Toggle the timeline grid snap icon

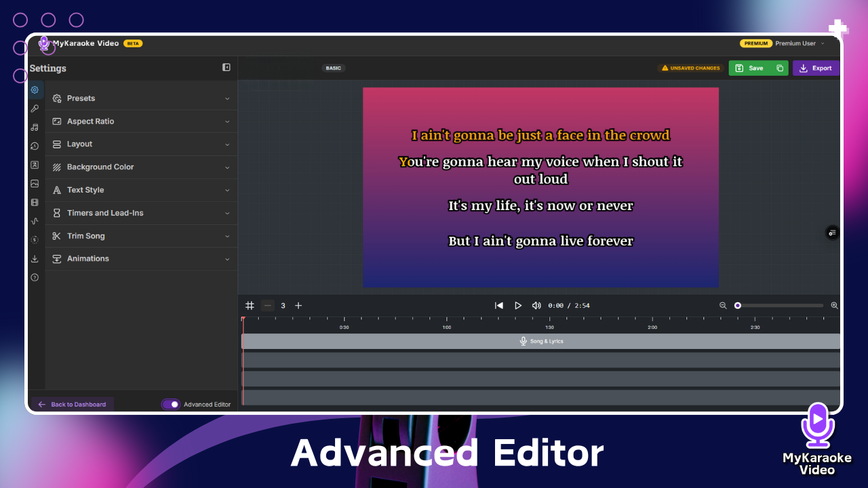(250, 306)
